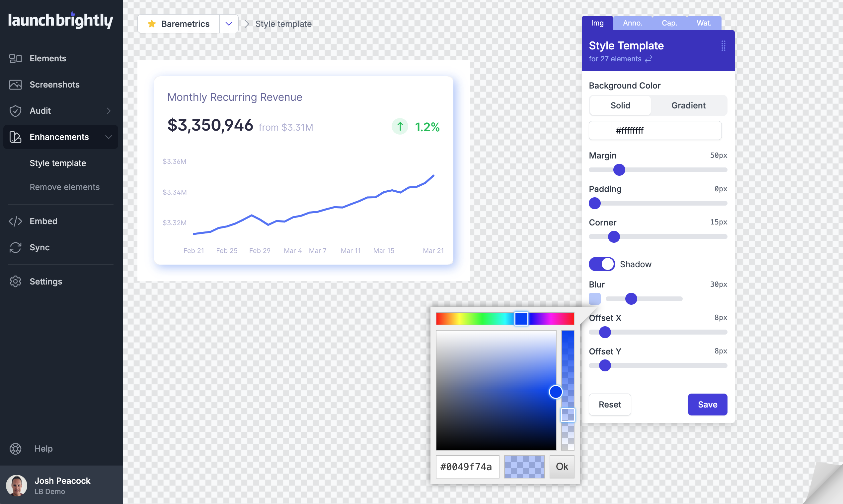Click the Elements sidebar icon
843x504 pixels.
click(x=15, y=58)
